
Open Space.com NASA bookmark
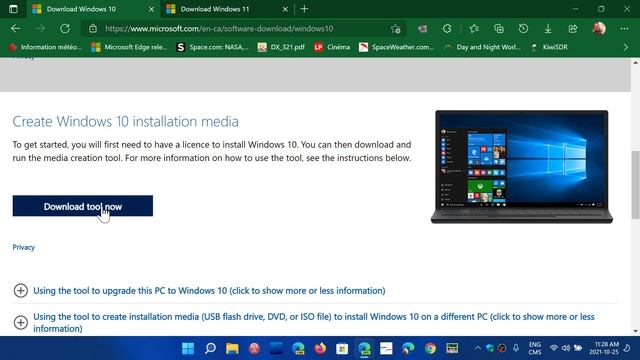click(x=212, y=47)
